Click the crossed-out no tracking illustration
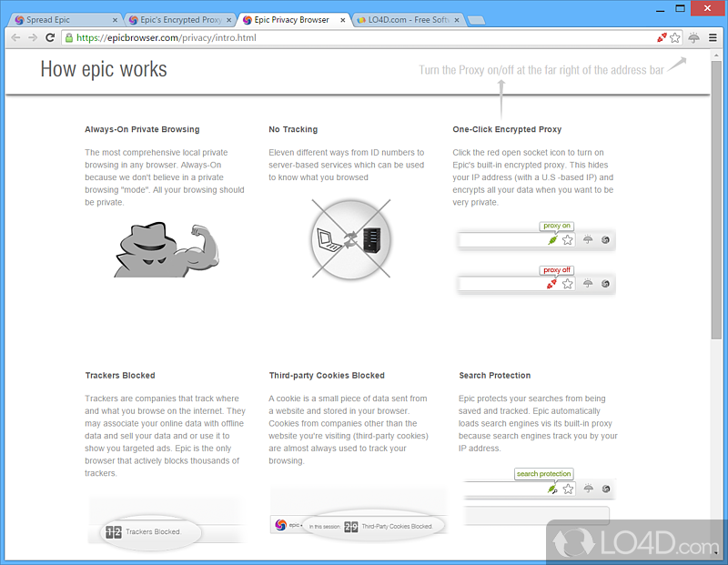 (351, 239)
